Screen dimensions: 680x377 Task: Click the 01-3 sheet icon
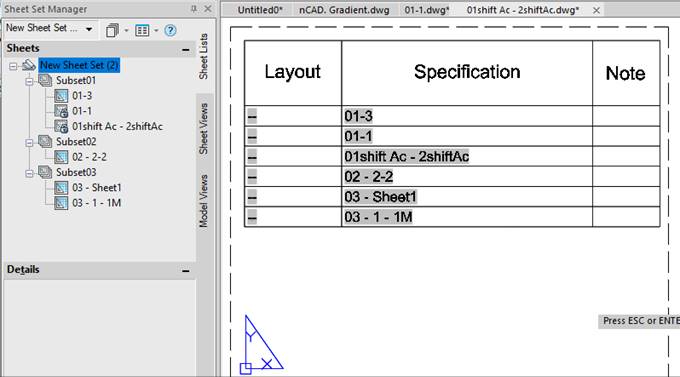[61, 96]
